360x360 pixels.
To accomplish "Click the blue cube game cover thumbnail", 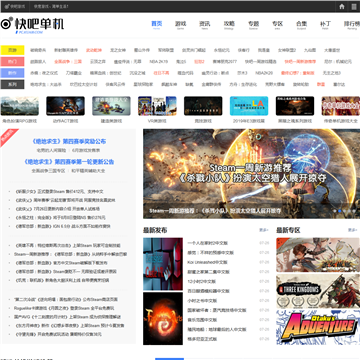I will 163,264.
